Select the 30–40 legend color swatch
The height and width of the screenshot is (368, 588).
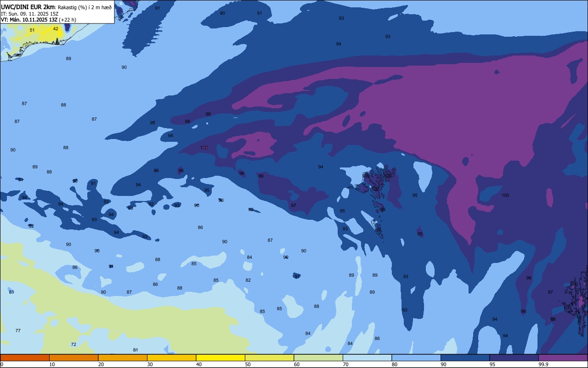171,357
